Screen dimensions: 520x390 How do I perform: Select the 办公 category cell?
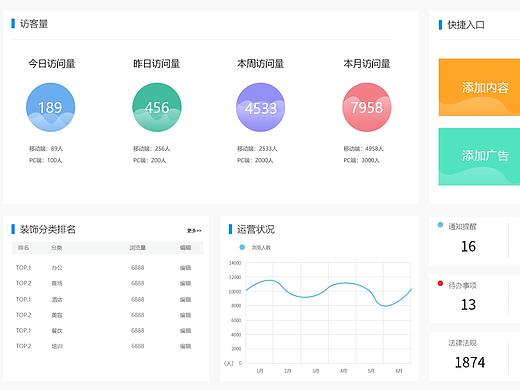(57, 268)
